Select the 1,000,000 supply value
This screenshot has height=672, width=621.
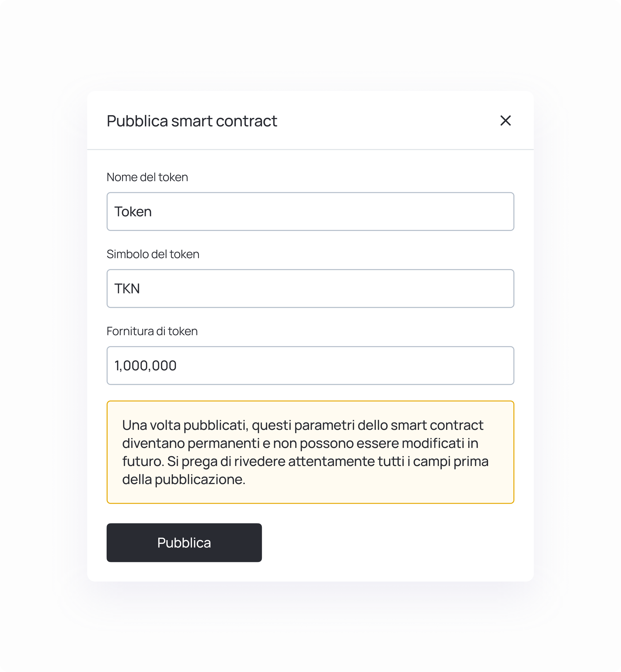click(x=145, y=365)
